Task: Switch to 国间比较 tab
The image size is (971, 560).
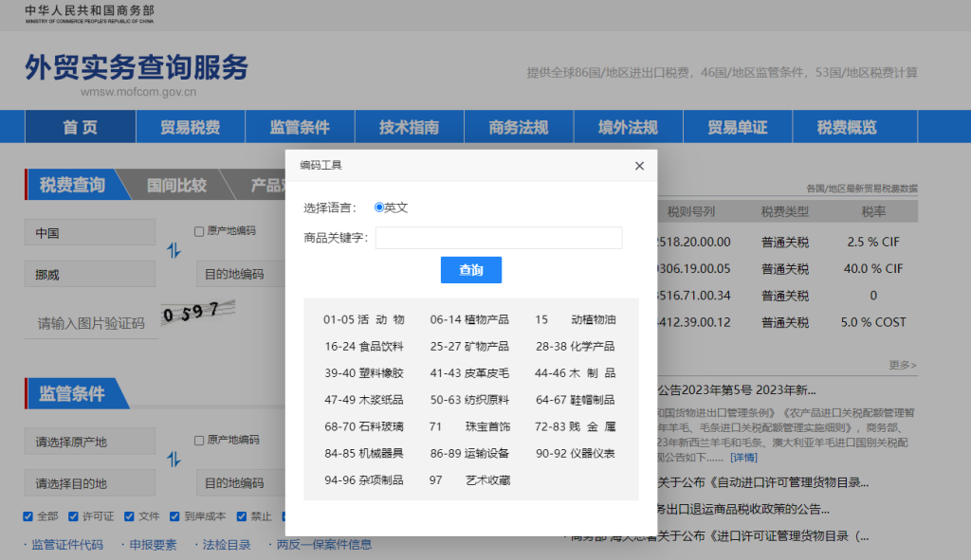Action: (x=176, y=185)
